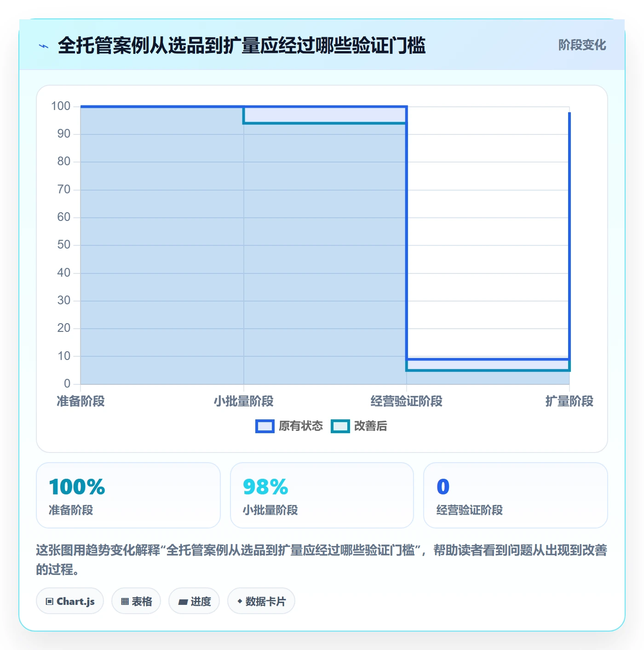Click the 100% value in 准备阶段 card
This screenshot has width=644, height=650.
pos(77,487)
